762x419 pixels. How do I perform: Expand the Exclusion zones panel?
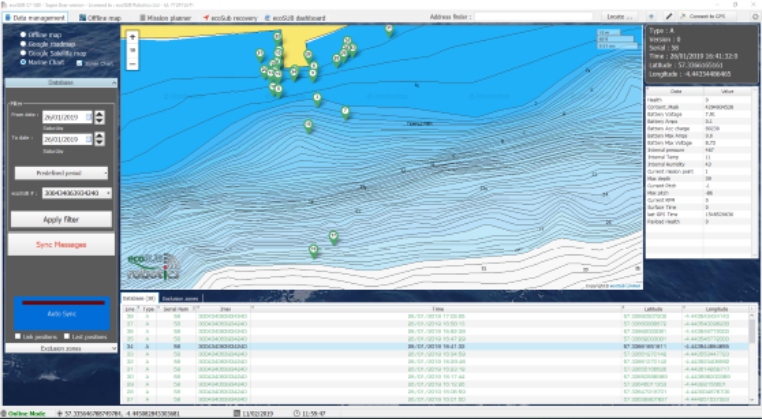coord(60,348)
